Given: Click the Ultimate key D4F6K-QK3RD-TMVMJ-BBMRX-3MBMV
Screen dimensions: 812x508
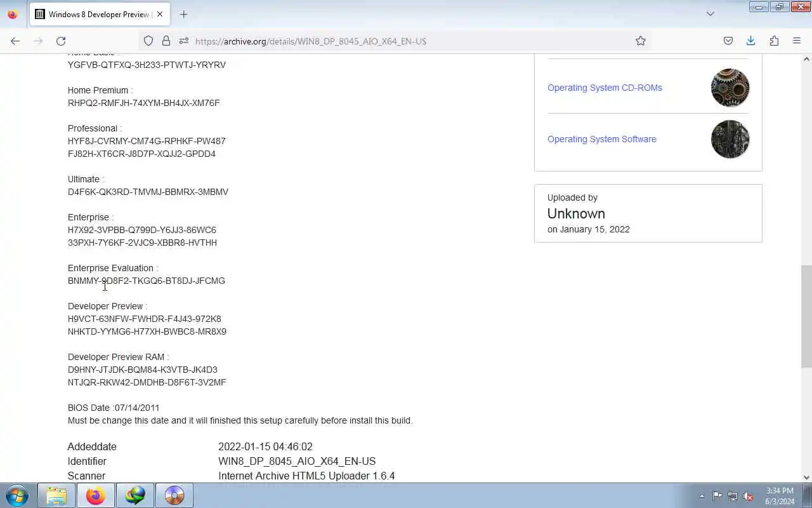Looking at the screenshot, I should pos(148,192).
